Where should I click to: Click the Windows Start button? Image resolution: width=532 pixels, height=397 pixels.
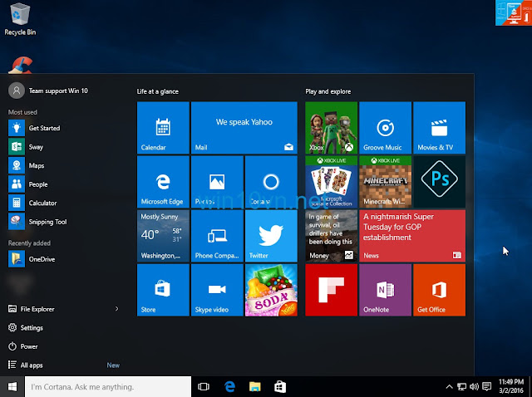tap(12, 386)
